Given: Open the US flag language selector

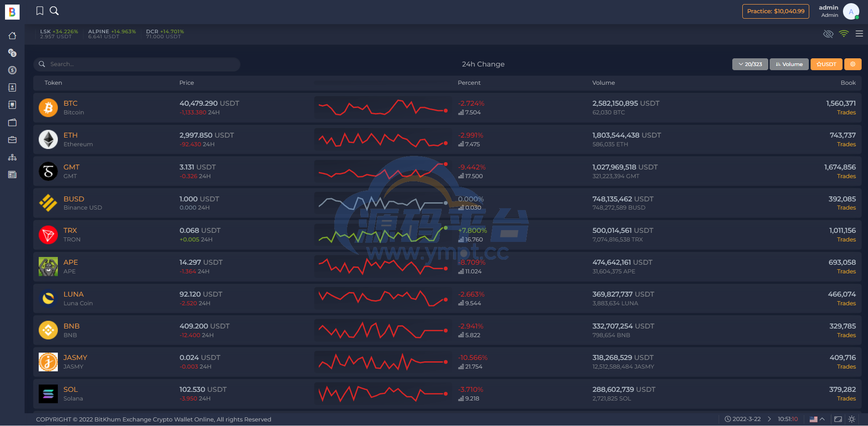Looking at the screenshot, I should click(817, 419).
